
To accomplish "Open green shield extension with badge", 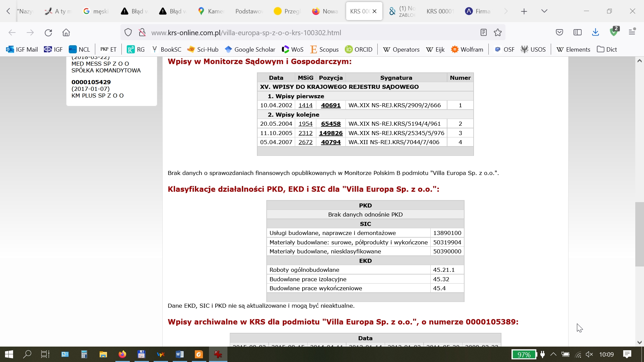I will coord(614,32).
